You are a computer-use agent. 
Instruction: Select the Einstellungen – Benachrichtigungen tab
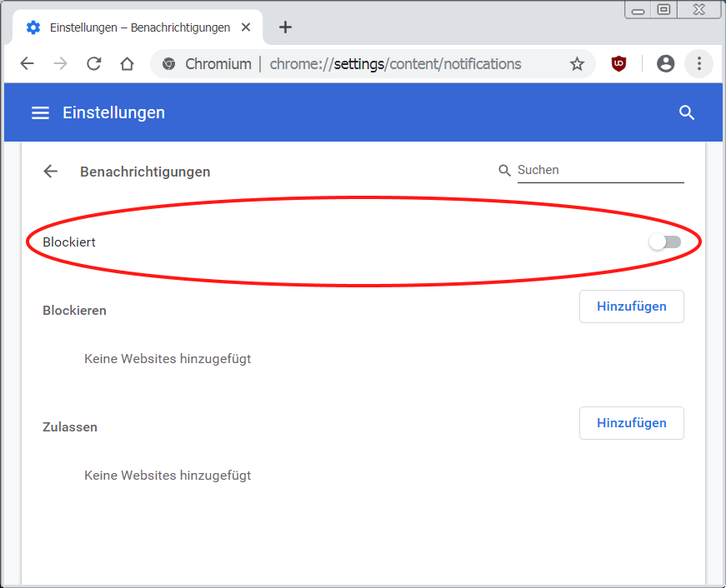pyautogui.click(x=138, y=27)
